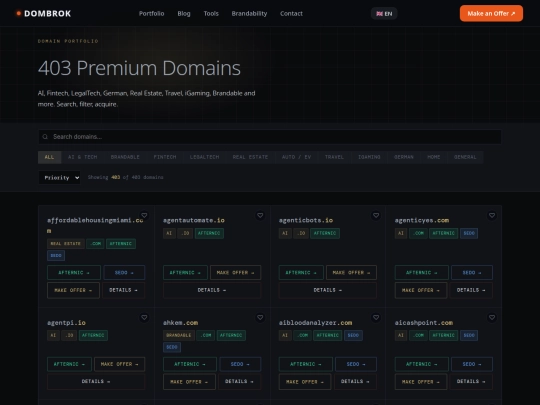Click the agenticbots.io domain title
Screen dimensions: 540x405
point(306,220)
